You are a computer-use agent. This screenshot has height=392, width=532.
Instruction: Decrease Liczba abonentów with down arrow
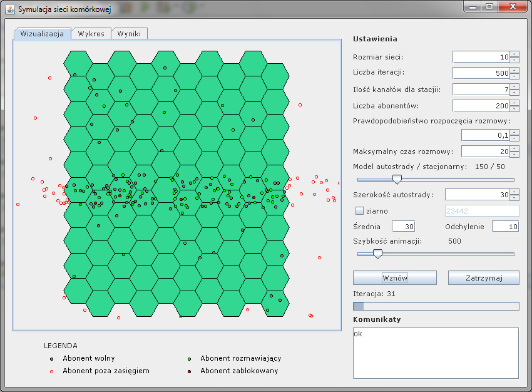(x=514, y=109)
